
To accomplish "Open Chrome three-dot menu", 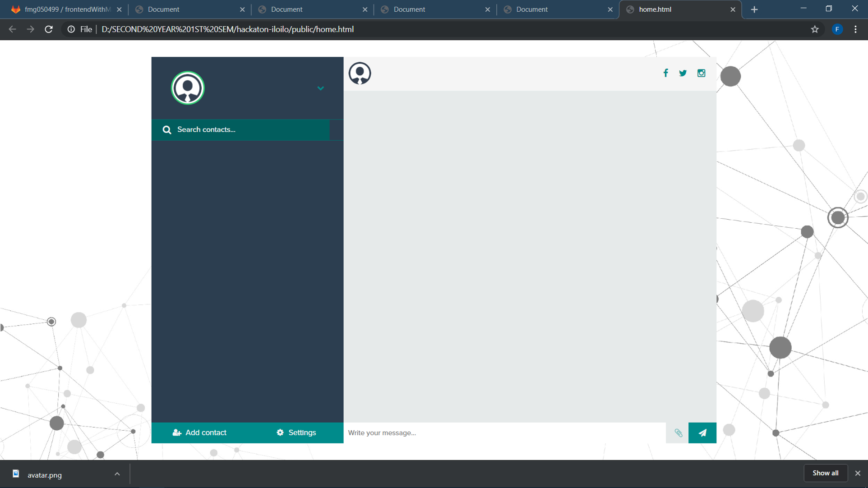I will pos(855,29).
